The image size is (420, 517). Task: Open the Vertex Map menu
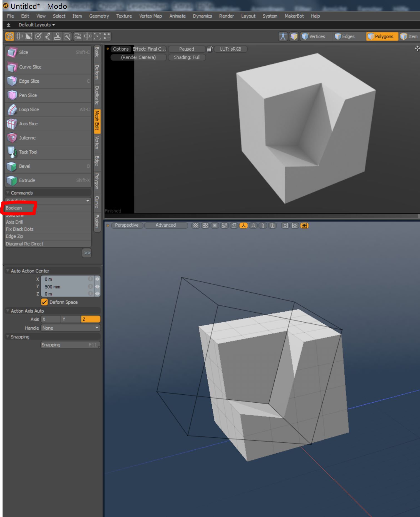[150, 16]
